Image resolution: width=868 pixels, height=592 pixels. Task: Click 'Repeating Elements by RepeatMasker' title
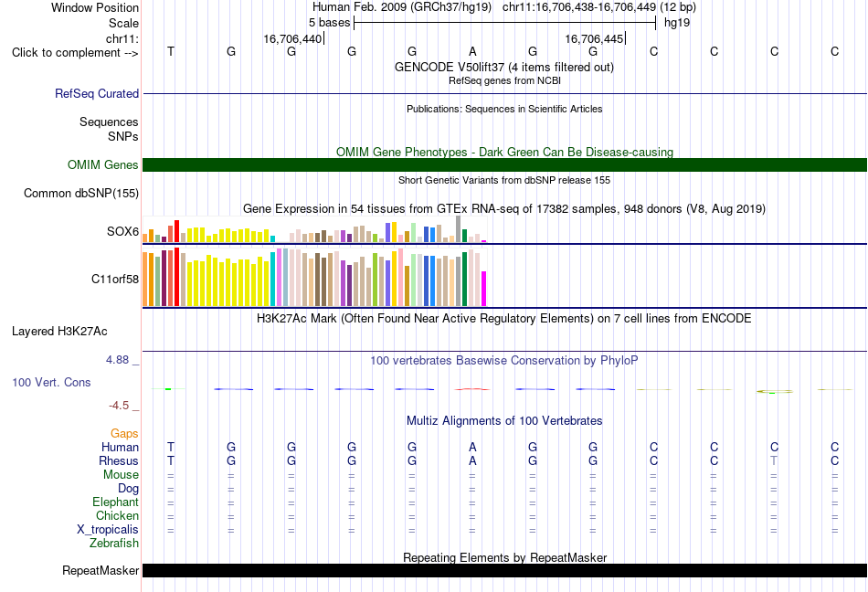(505, 557)
